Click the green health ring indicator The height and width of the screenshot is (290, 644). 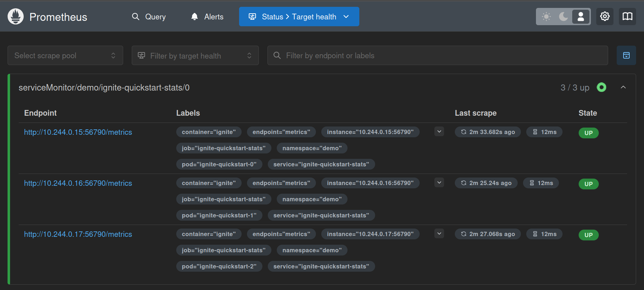(601, 87)
